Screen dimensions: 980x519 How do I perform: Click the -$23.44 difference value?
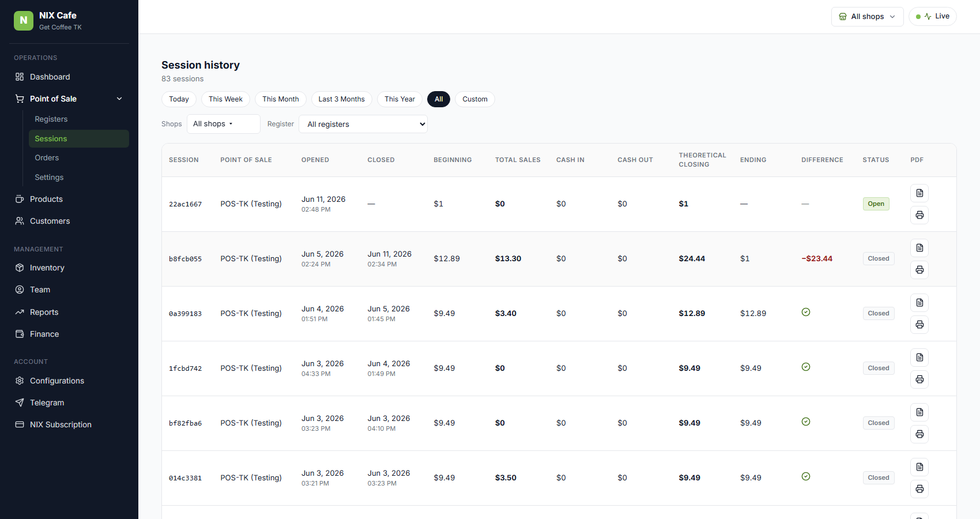(817, 258)
